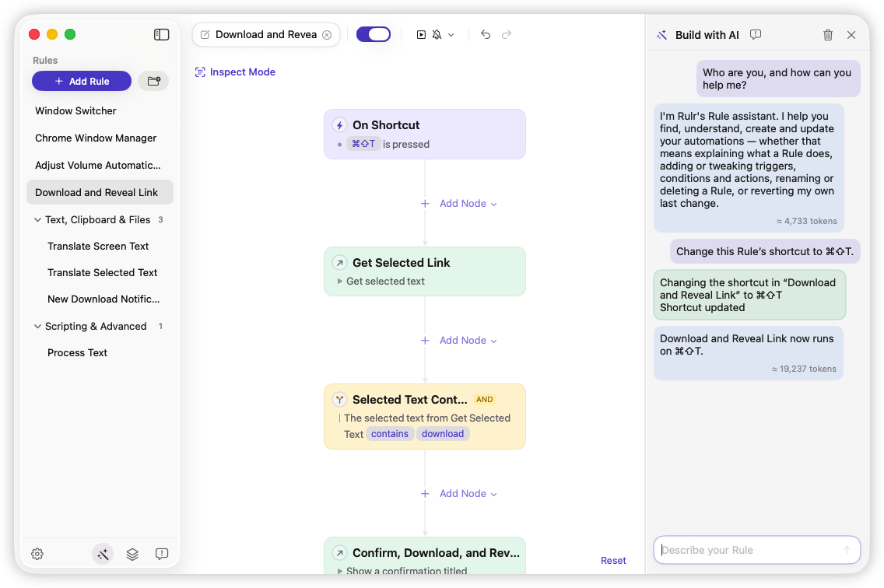
Task: Redo the last change
Action: pyautogui.click(x=507, y=35)
